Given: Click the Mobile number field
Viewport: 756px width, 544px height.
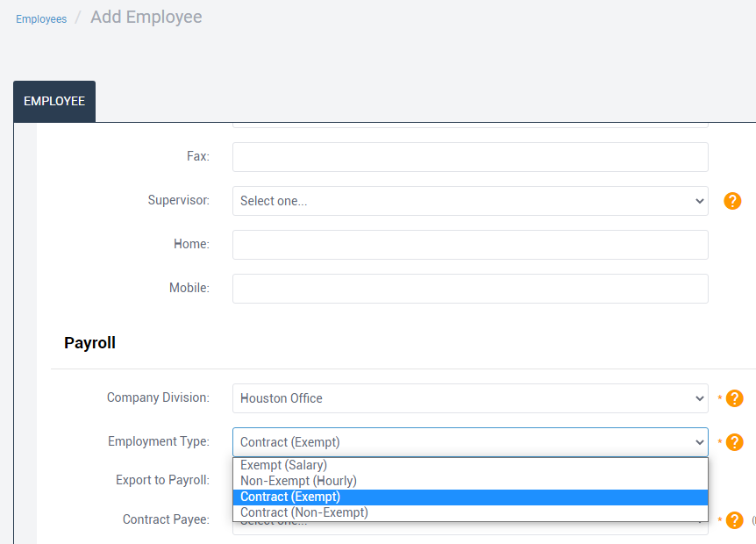Looking at the screenshot, I should tap(469, 289).
